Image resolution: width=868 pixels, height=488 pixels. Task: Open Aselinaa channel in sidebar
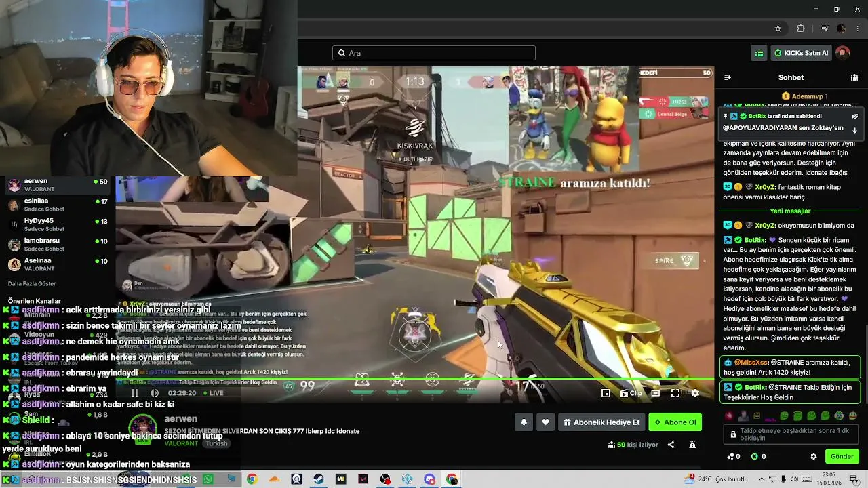click(x=58, y=264)
